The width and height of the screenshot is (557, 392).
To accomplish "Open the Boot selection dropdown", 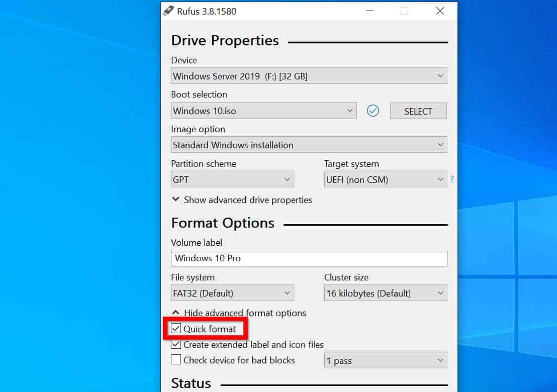I will 263,111.
